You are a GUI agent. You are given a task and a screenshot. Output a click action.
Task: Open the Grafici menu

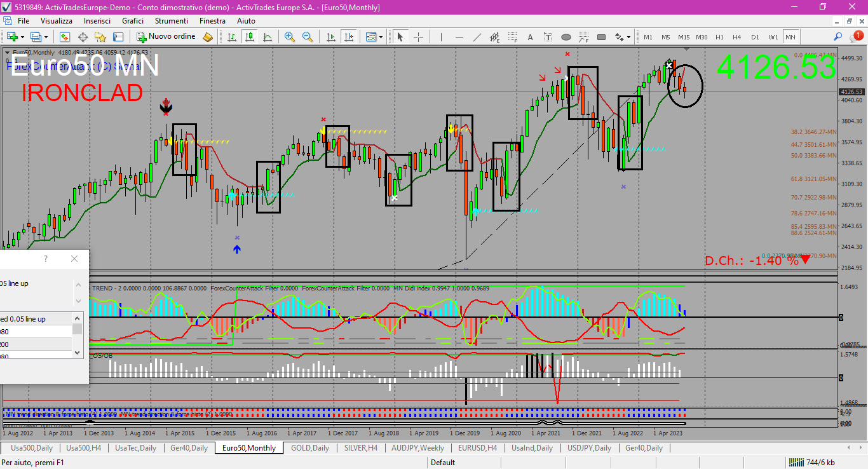coord(133,21)
